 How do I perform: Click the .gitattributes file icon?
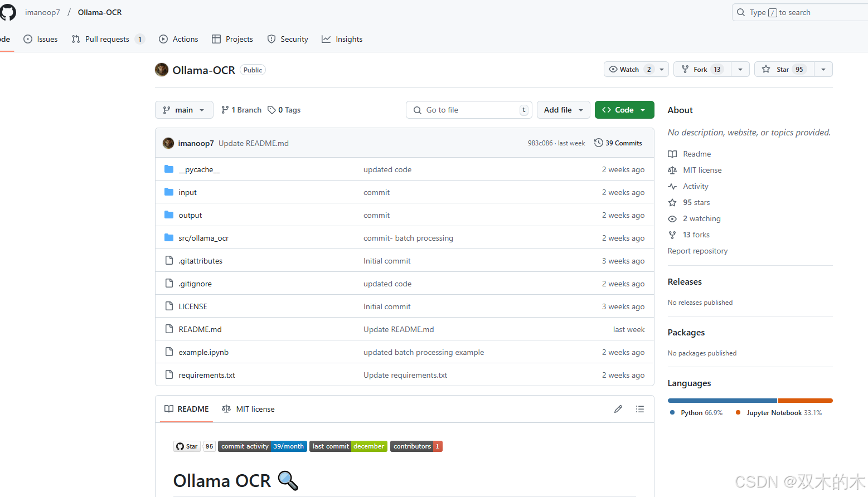(169, 260)
